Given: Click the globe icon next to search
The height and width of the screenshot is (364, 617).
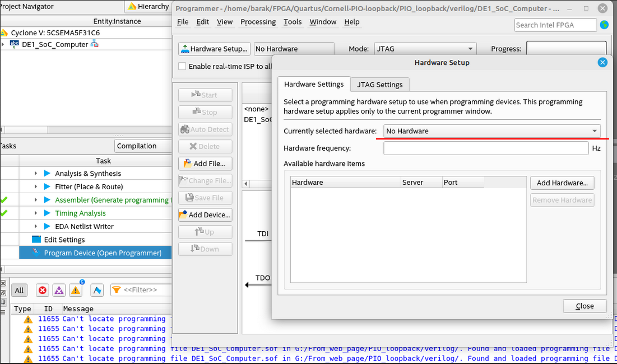Looking at the screenshot, I should 605,25.
